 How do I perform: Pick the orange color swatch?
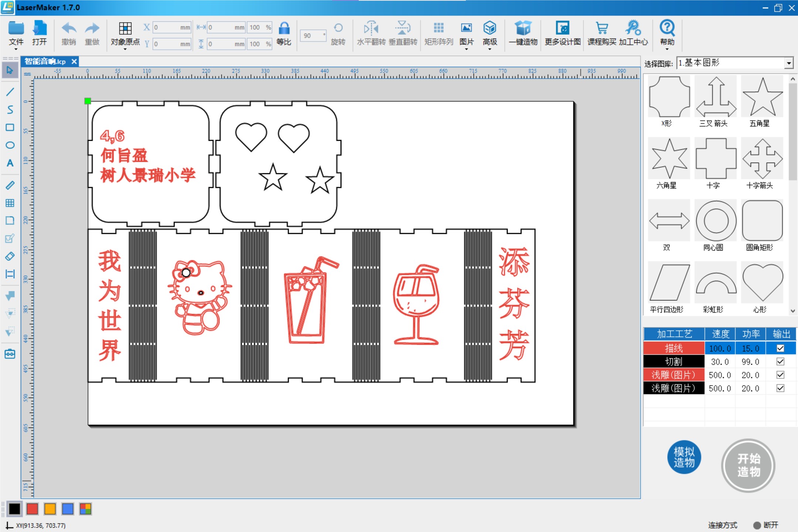click(x=50, y=509)
